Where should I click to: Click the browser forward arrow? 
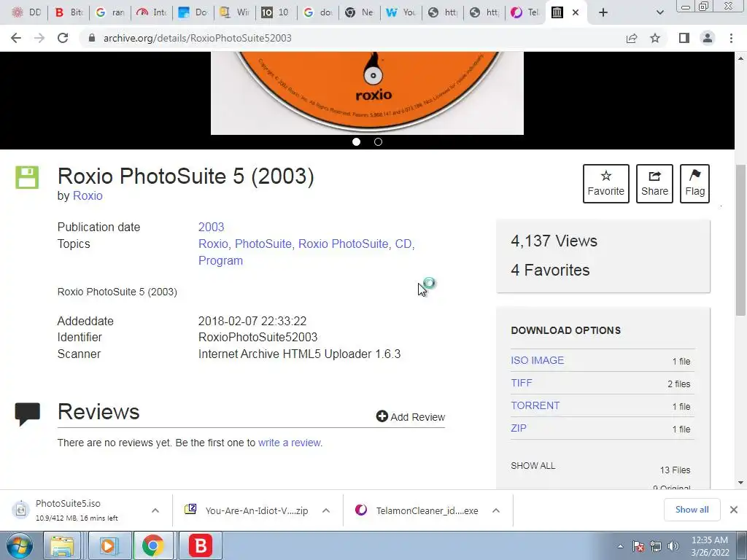click(39, 38)
